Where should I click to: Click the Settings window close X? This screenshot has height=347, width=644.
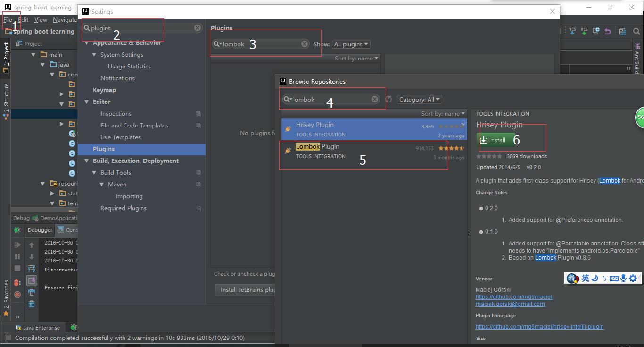click(553, 11)
